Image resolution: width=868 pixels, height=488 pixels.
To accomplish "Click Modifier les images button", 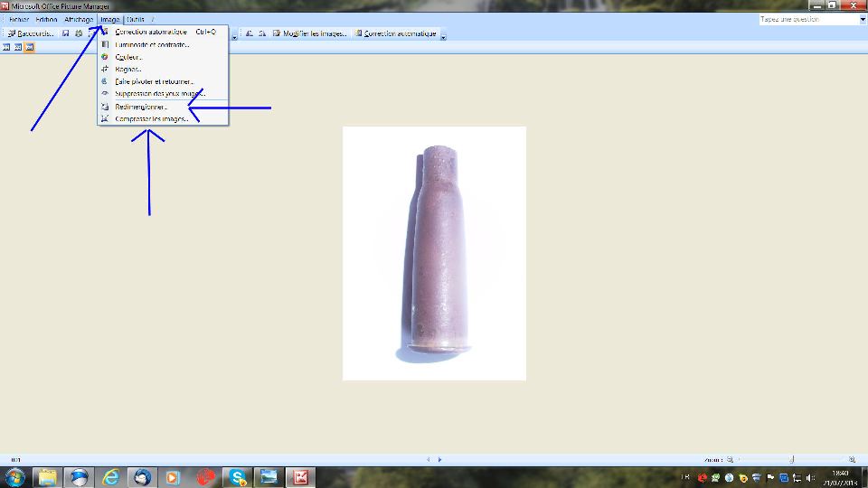I will pos(309,33).
